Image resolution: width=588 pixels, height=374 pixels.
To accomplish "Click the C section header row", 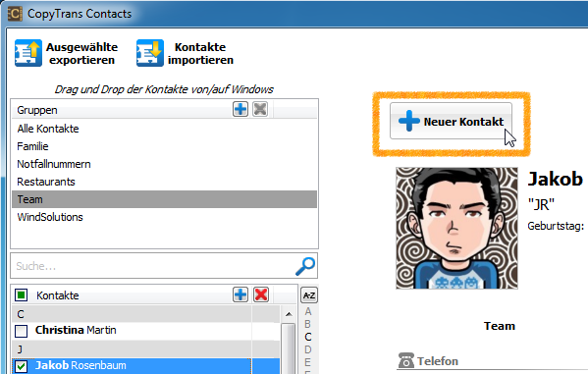I will coord(146,314).
